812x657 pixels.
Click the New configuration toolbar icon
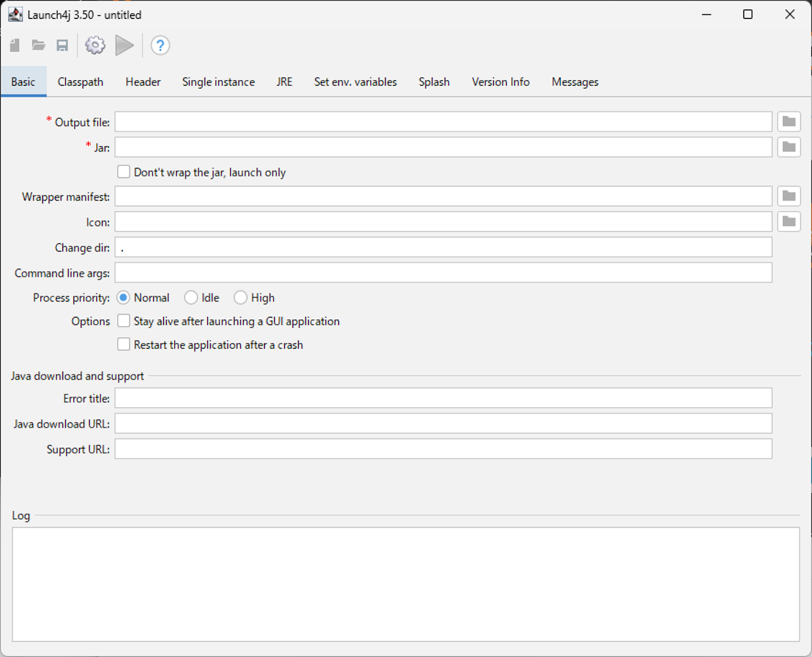[x=15, y=45]
